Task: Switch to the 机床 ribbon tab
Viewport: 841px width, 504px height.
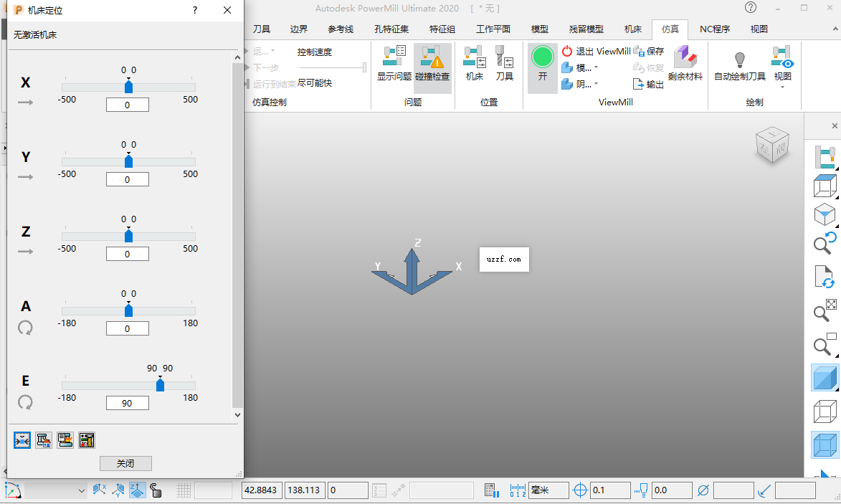Action: [632, 29]
